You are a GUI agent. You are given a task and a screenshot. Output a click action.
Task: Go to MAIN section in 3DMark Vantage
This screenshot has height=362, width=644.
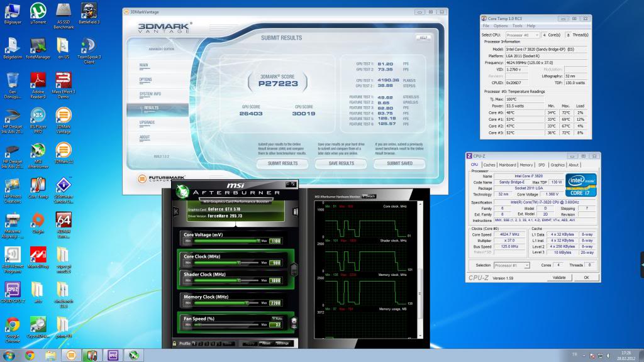coord(144,65)
